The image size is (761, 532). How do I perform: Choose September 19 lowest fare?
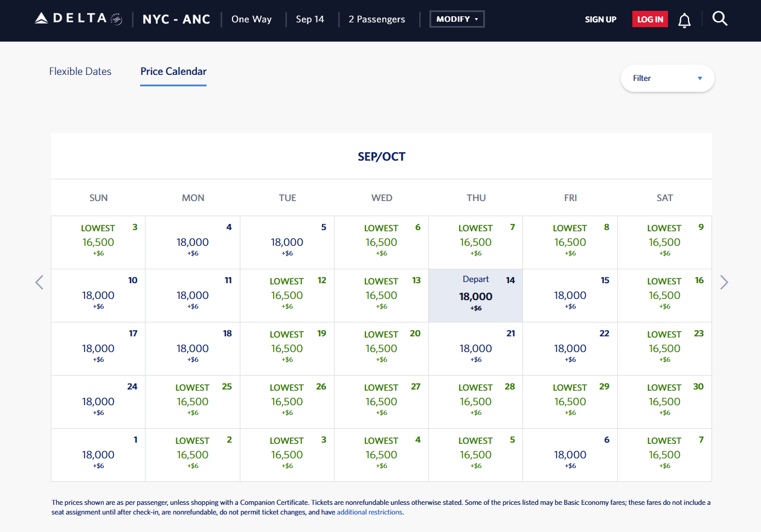(287, 349)
